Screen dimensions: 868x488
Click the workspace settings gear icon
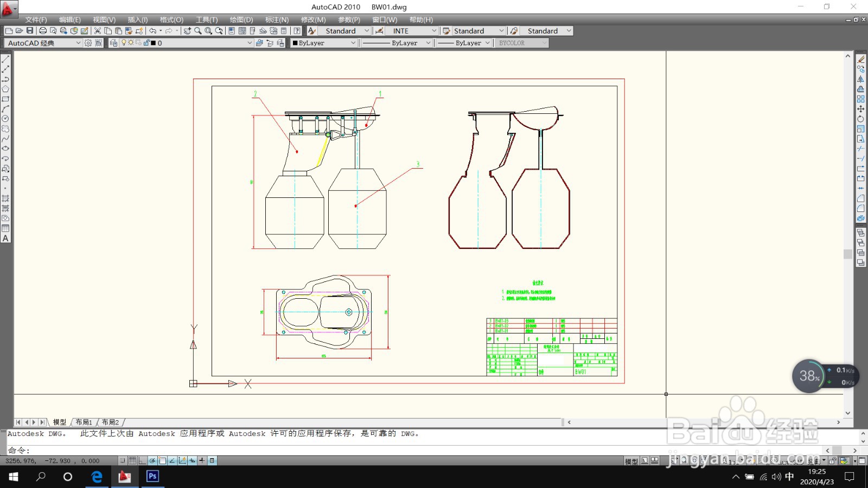click(88, 43)
